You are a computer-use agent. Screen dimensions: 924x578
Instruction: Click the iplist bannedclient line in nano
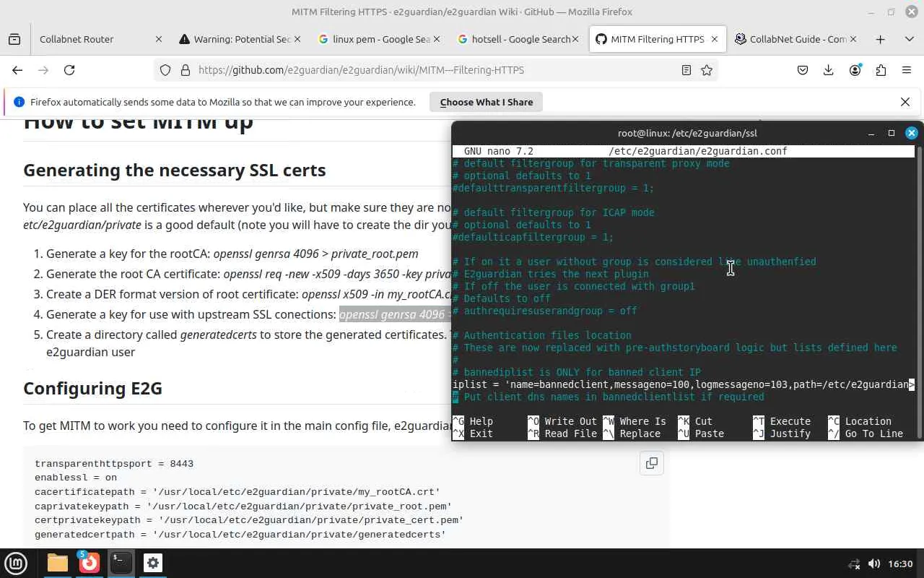coord(684,384)
